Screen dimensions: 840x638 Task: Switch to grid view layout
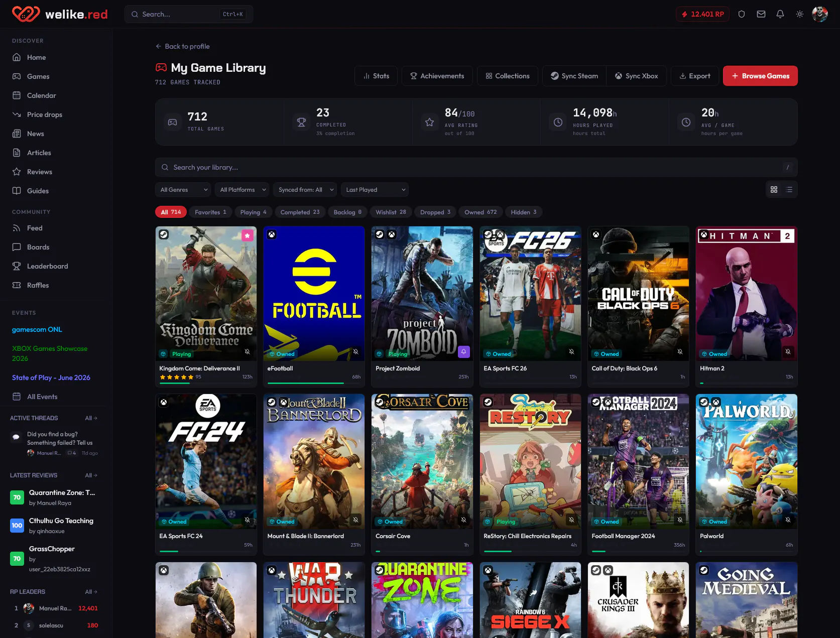pyautogui.click(x=774, y=190)
